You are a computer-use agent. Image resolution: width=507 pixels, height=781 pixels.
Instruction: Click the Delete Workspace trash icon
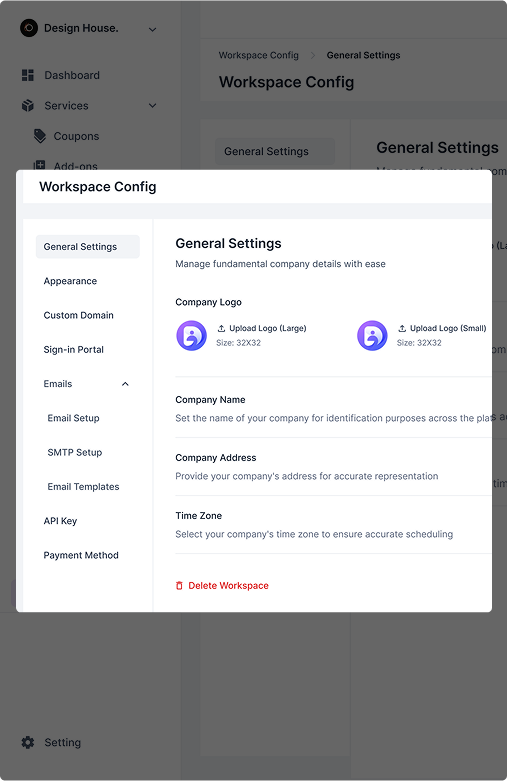tap(179, 586)
